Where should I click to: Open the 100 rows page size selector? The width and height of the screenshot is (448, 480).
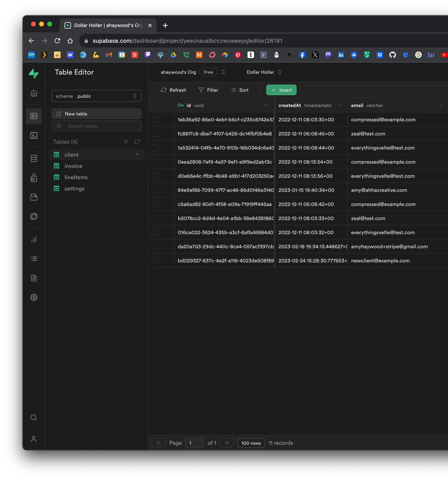251,443
